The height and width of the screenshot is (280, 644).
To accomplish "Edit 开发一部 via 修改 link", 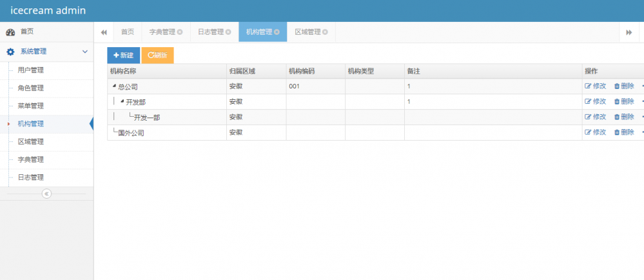I will (x=596, y=117).
